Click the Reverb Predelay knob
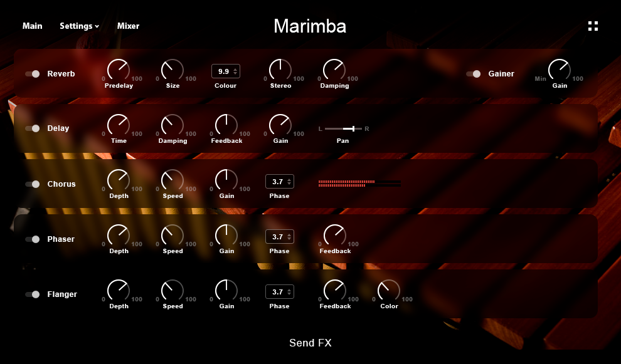The image size is (621, 364). tap(118, 70)
